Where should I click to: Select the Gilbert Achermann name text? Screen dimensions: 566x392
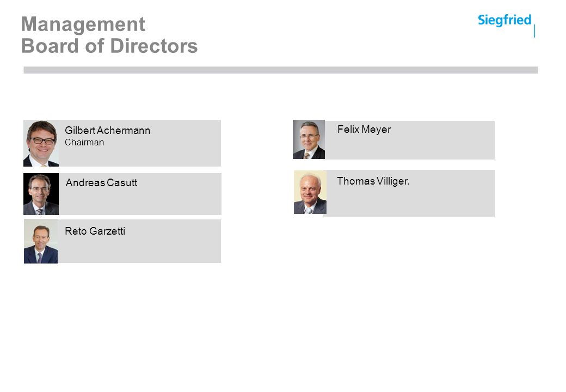coord(108,130)
